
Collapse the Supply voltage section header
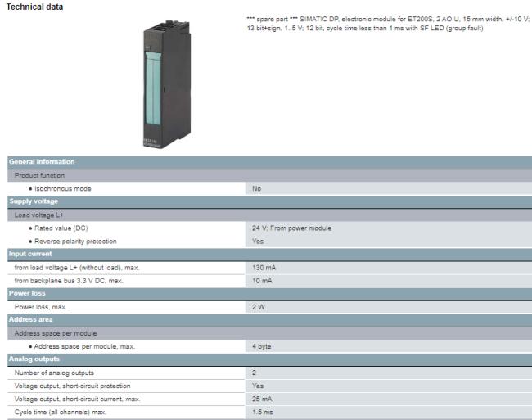[x=34, y=201]
